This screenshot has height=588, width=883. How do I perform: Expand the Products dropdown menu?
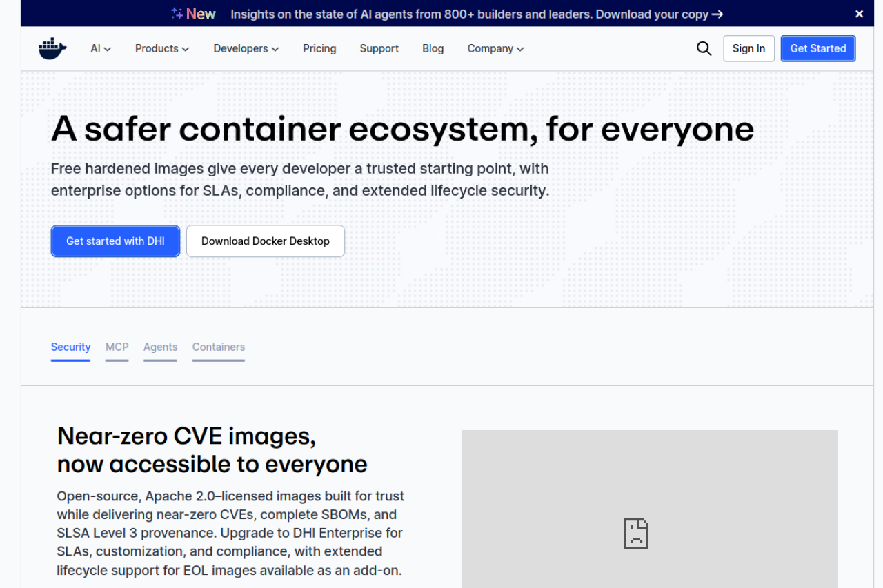point(162,48)
